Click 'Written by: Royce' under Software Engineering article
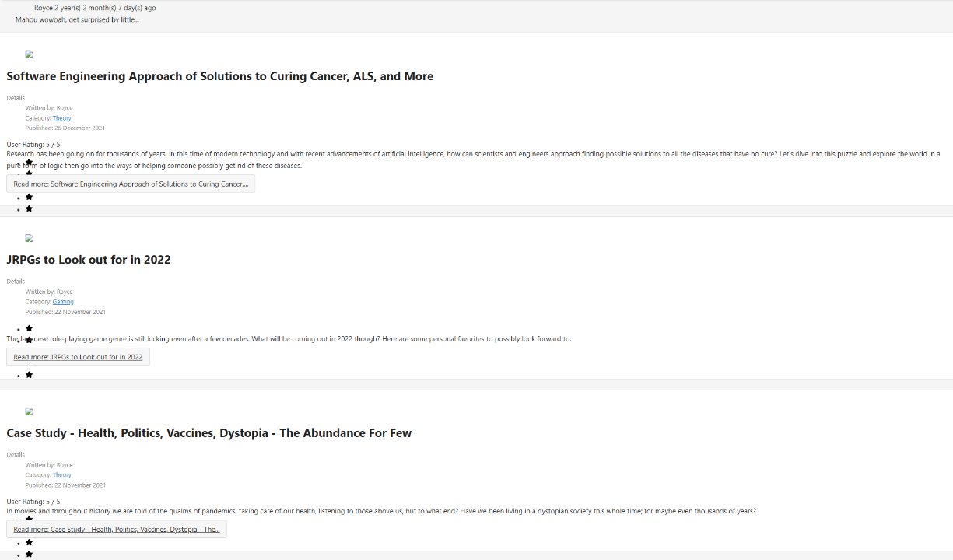 coord(49,108)
